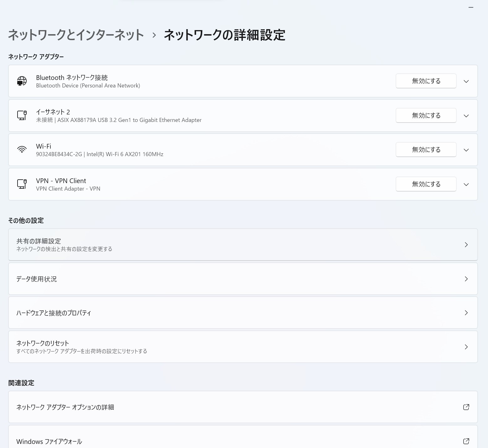
Task: Click the VPN Client adapter icon
Action: 22,184
